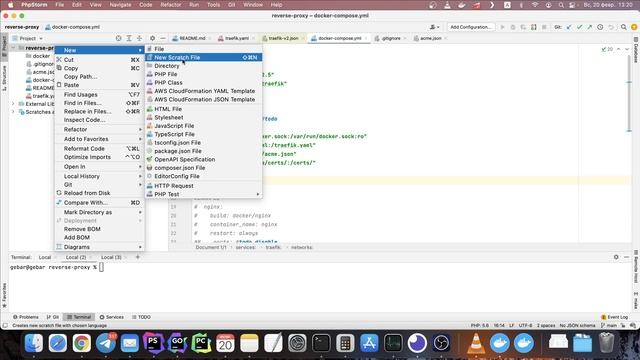This screenshot has height=360, width=640.
Task: Open terminal settings gear
Action: point(616,257)
